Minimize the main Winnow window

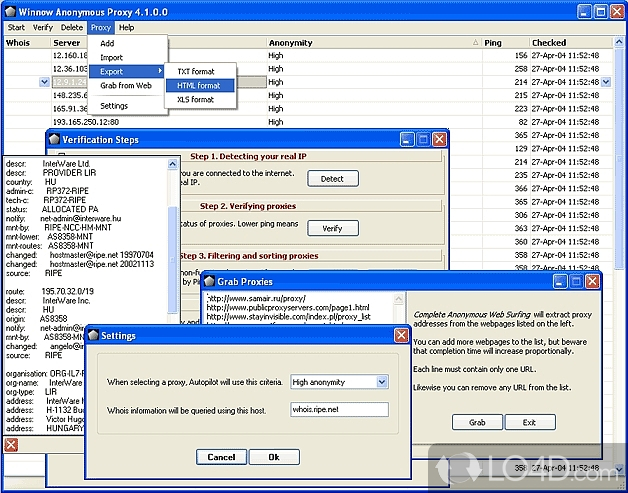click(584, 12)
